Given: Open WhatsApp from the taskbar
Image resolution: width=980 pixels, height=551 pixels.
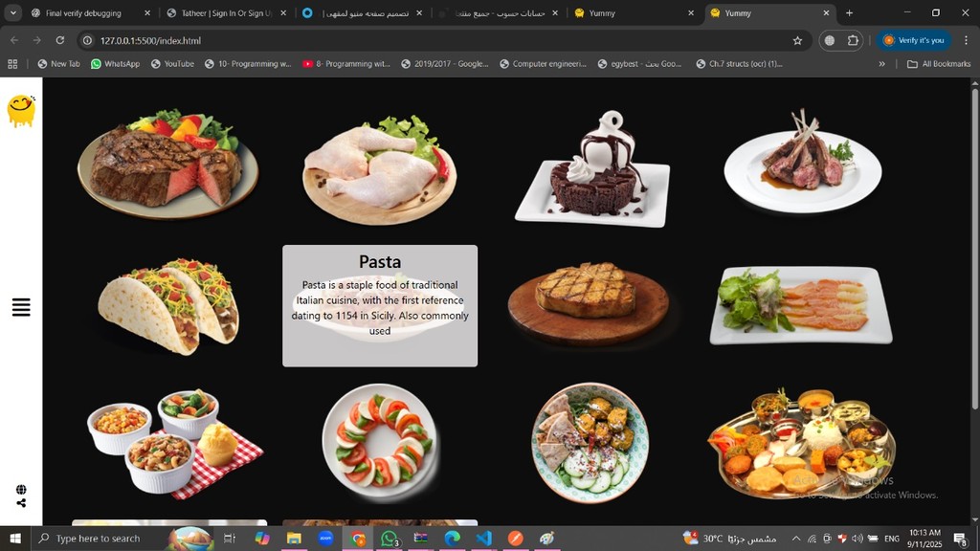Looking at the screenshot, I should coord(390,539).
